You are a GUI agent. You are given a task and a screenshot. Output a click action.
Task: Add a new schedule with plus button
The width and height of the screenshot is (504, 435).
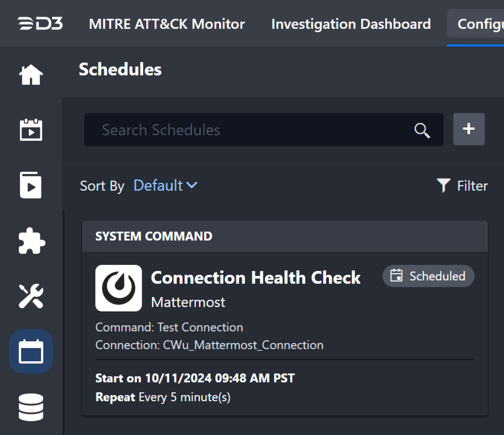click(469, 129)
